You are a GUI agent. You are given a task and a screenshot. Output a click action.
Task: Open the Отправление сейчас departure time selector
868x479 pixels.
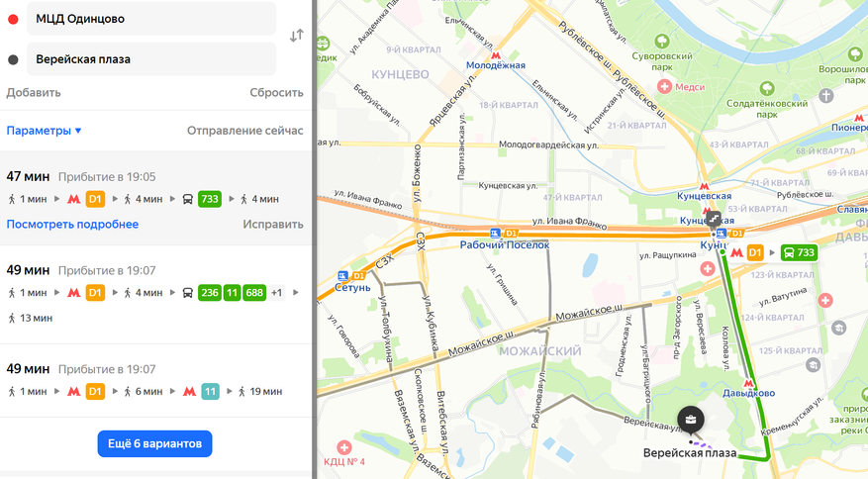(244, 131)
